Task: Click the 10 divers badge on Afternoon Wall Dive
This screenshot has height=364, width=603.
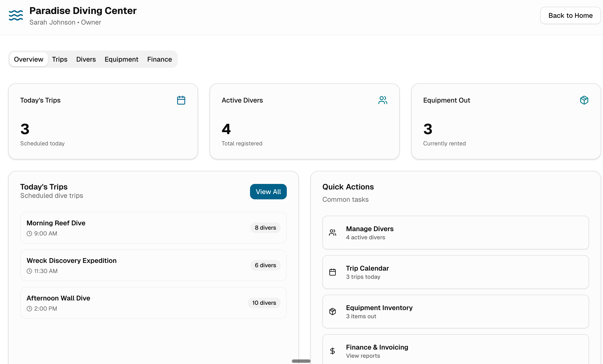Action: pyautogui.click(x=264, y=303)
